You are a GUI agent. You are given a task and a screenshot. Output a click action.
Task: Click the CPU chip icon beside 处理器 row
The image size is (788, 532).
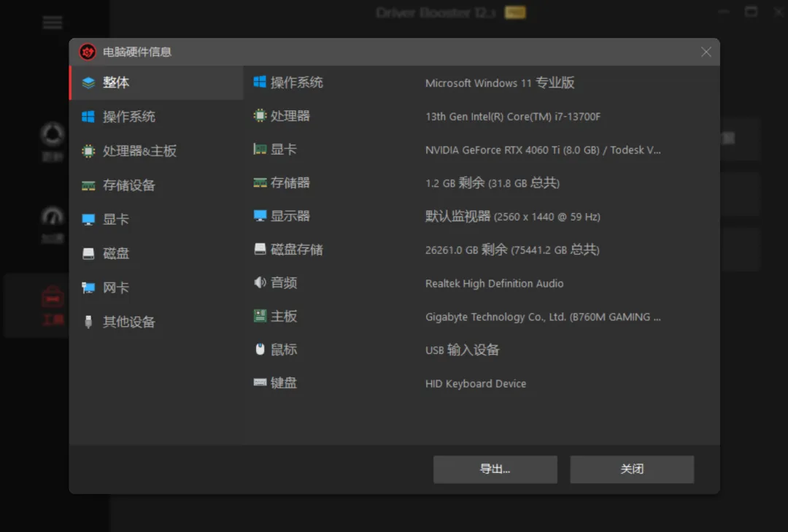[260, 115]
